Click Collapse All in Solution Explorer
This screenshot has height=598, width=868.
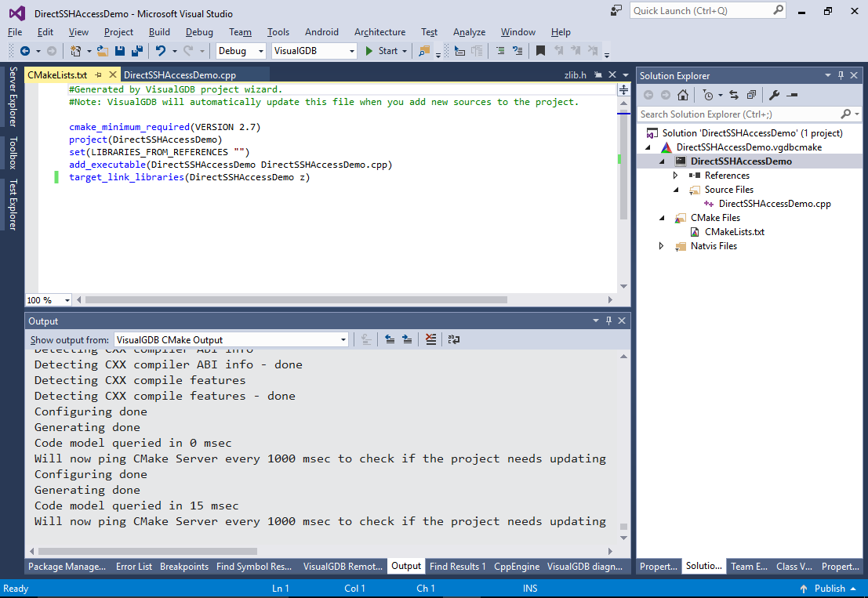pyautogui.click(x=751, y=95)
